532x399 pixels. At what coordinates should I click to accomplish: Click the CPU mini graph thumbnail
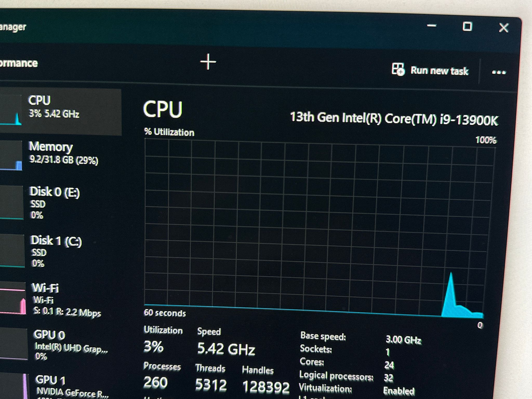coord(11,110)
